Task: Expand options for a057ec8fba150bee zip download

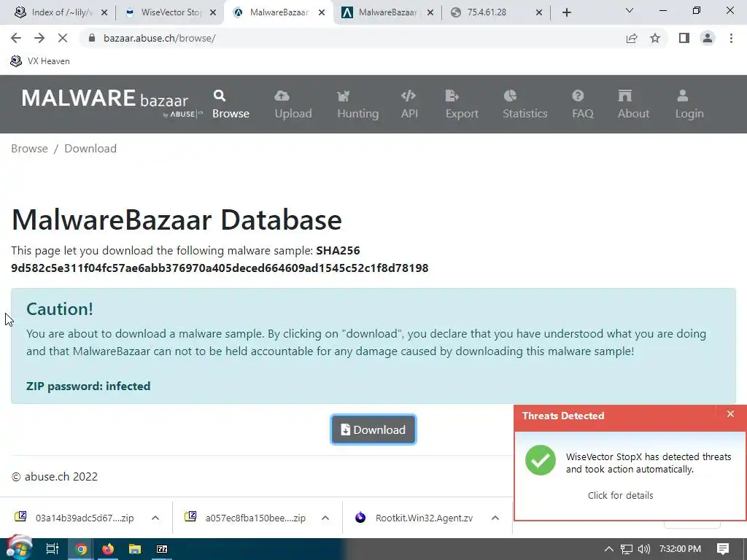Action: pos(325,518)
